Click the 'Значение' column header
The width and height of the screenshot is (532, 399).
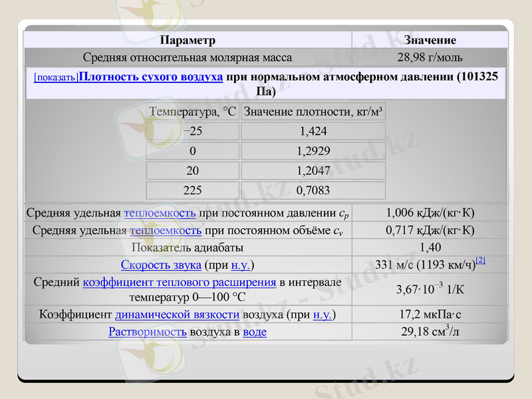pyautogui.click(x=430, y=41)
